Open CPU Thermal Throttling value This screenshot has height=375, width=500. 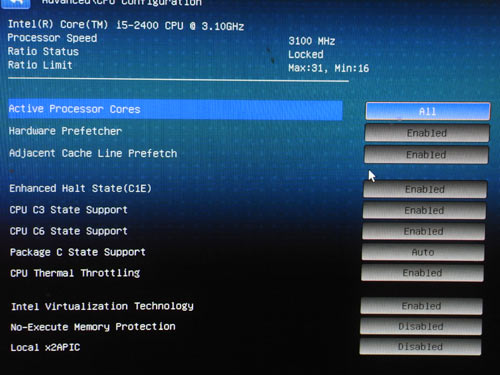[422, 273]
